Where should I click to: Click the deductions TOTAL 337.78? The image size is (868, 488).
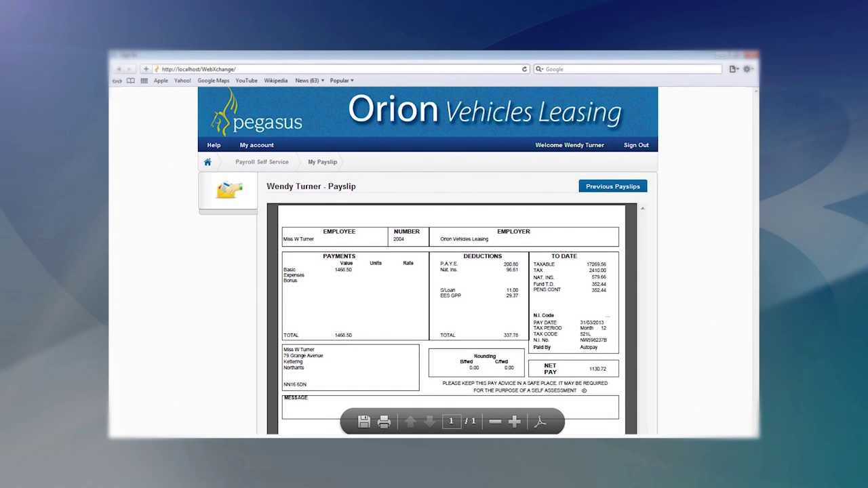click(511, 335)
